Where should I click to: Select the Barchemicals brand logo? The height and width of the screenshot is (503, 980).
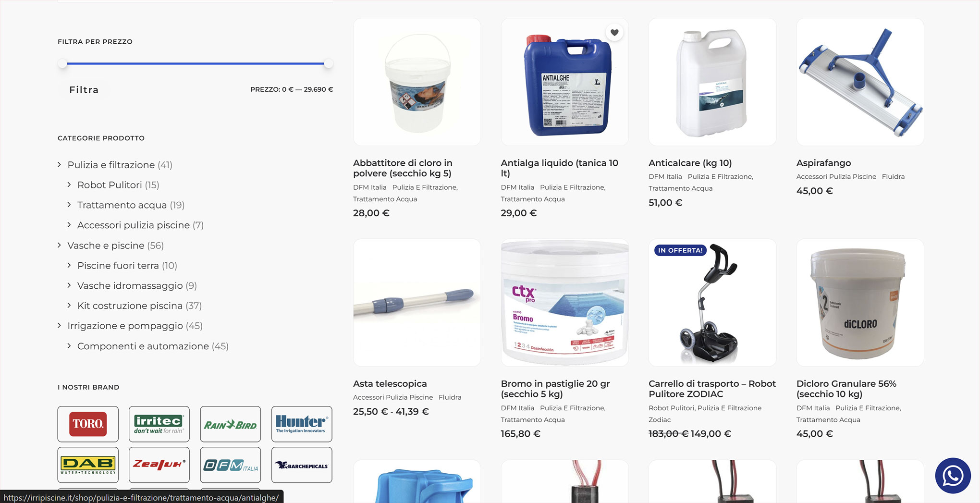302,465
